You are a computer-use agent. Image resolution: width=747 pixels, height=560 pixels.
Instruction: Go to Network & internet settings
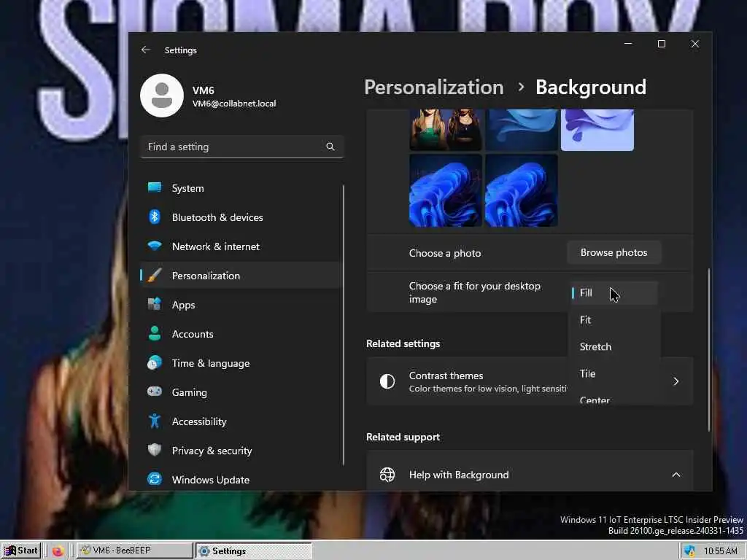(x=241, y=246)
